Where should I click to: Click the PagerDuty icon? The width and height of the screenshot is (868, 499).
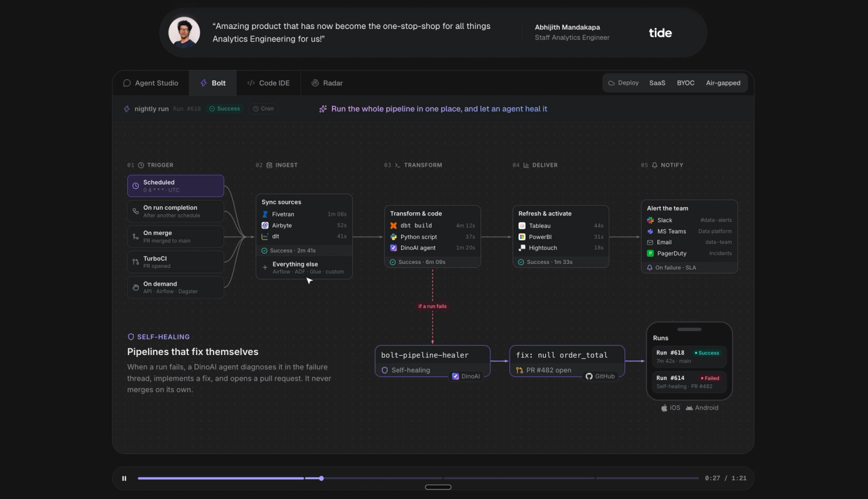[650, 253]
